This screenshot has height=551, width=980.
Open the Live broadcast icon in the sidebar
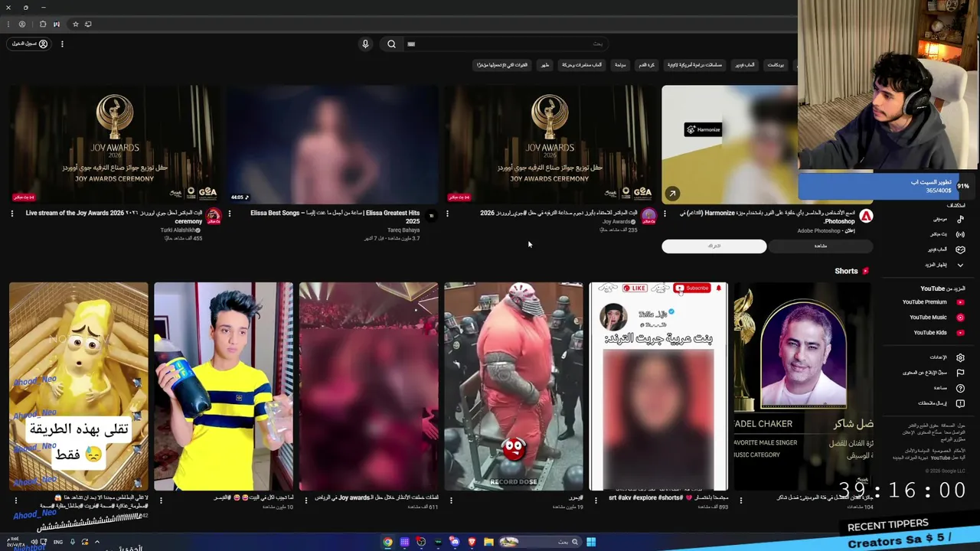pos(960,234)
